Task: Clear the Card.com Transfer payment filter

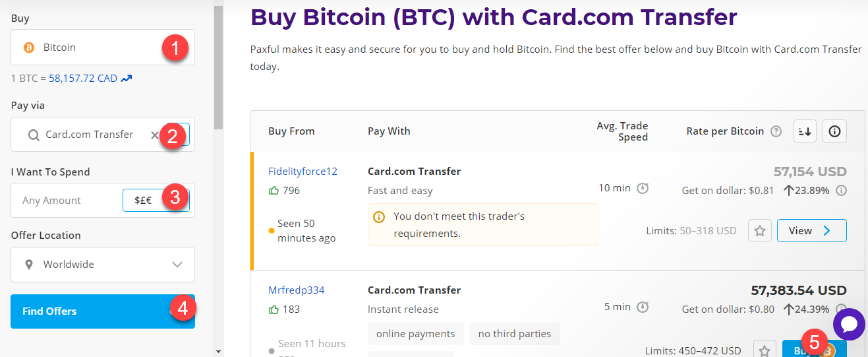Action: point(155,135)
